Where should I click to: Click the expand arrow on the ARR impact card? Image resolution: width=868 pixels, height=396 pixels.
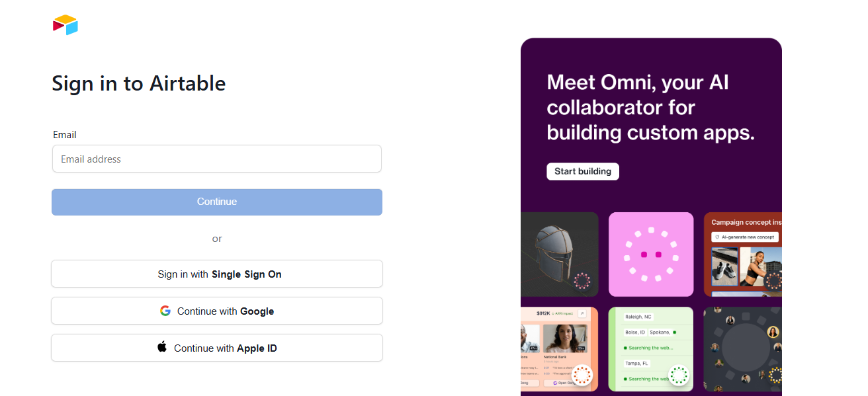(x=582, y=314)
